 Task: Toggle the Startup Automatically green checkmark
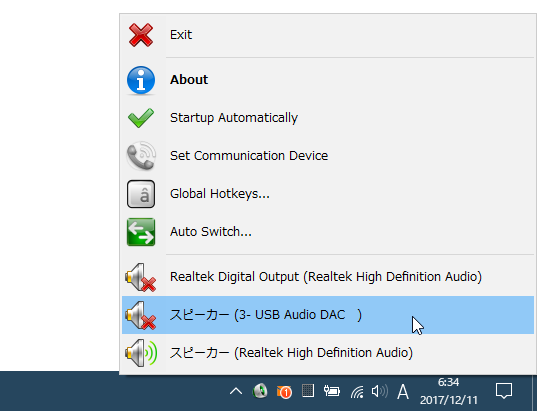pos(141,118)
